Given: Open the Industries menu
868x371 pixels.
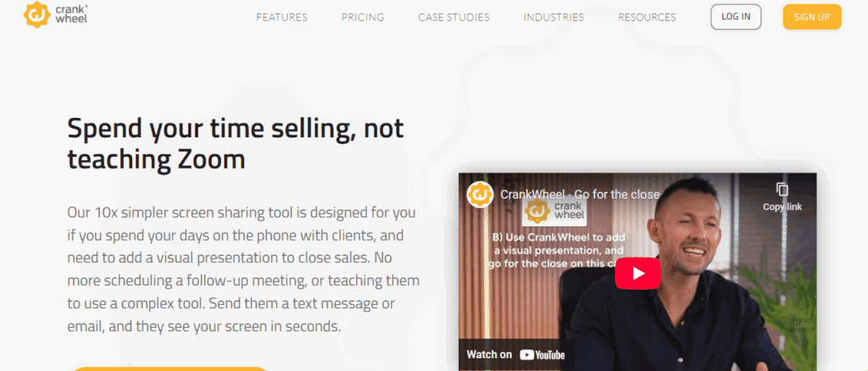Looking at the screenshot, I should 554,17.
